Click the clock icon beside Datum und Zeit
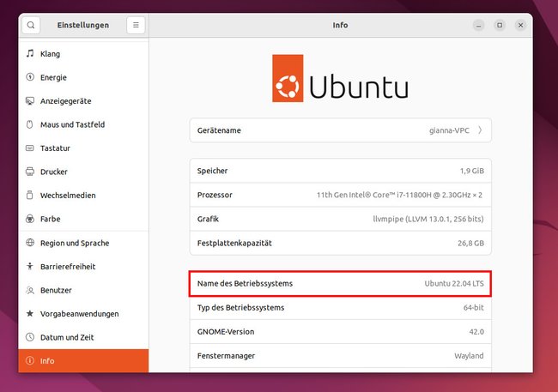 pos(30,337)
